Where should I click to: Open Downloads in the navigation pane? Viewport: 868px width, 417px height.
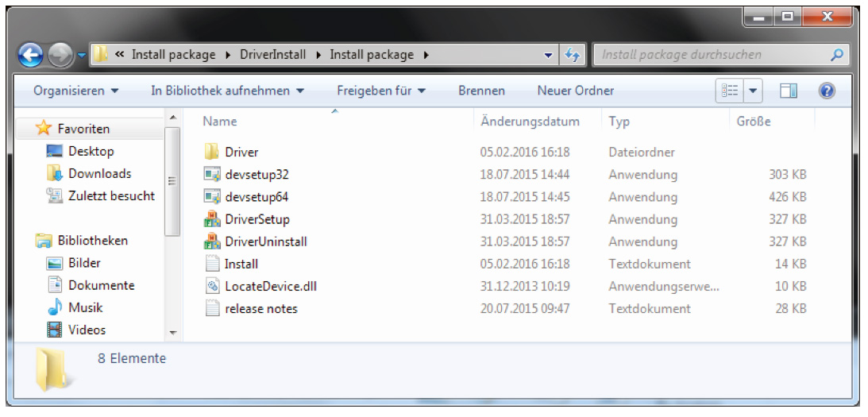[99, 173]
